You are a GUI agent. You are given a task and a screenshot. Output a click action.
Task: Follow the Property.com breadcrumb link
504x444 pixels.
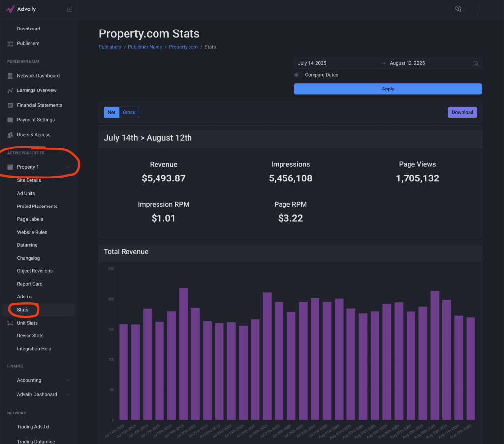coord(183,47)
